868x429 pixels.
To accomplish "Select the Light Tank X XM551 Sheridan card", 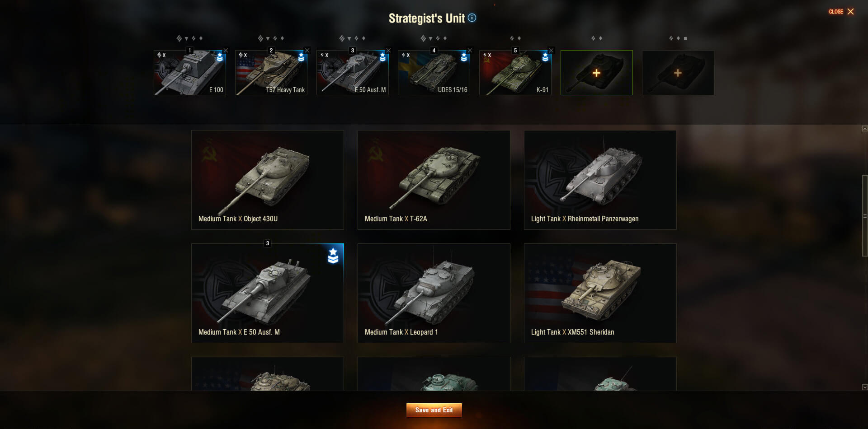I will (600, 293).
